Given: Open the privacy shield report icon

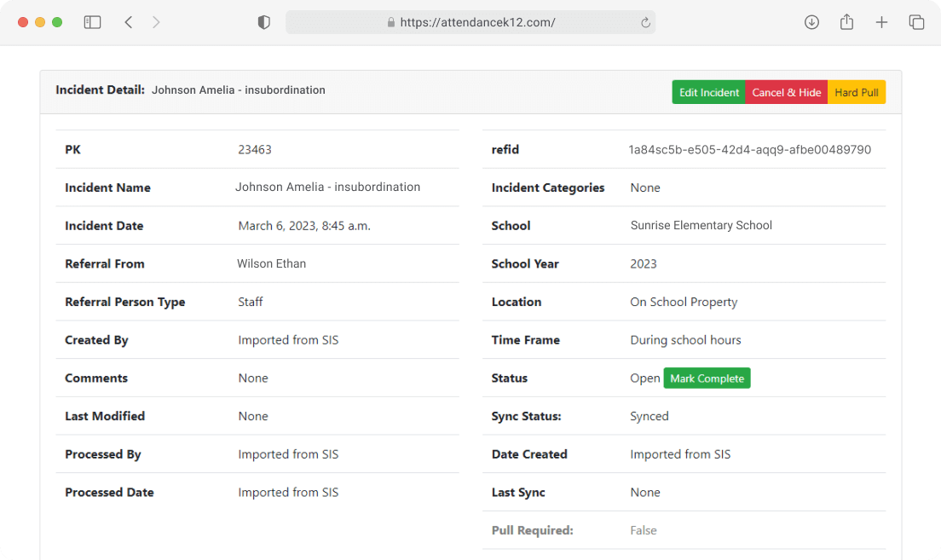Looking at the screenshot, I should (x=263, y=22).
